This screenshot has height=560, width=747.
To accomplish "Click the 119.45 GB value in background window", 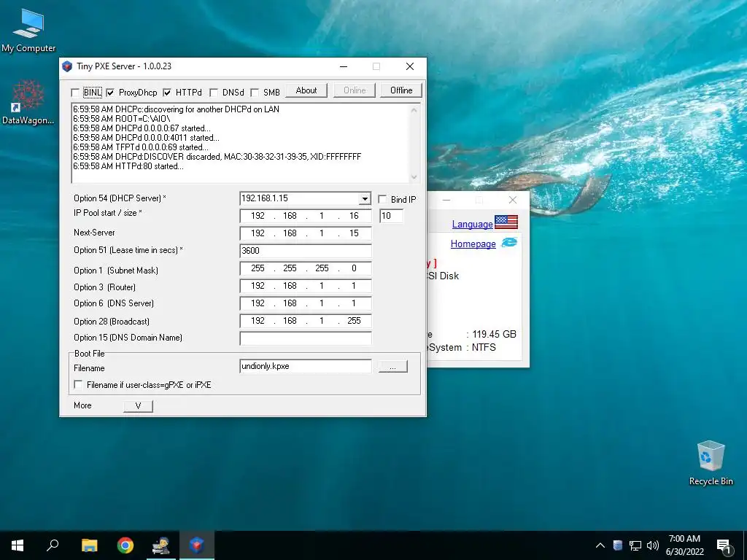I will click(494, 334).
